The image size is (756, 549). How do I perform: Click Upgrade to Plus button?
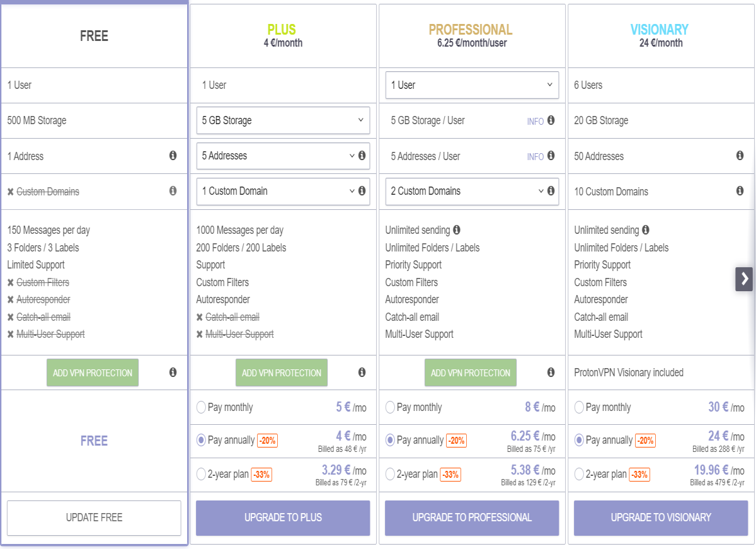283,518
